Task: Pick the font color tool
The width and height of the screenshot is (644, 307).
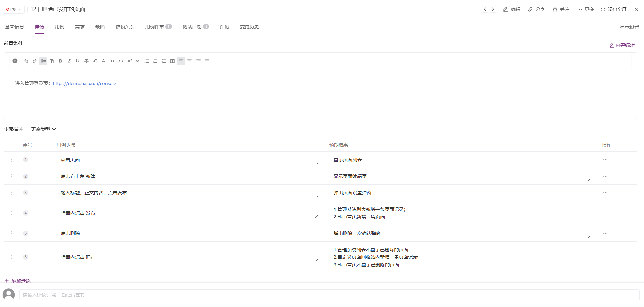Action: [103, 61]
